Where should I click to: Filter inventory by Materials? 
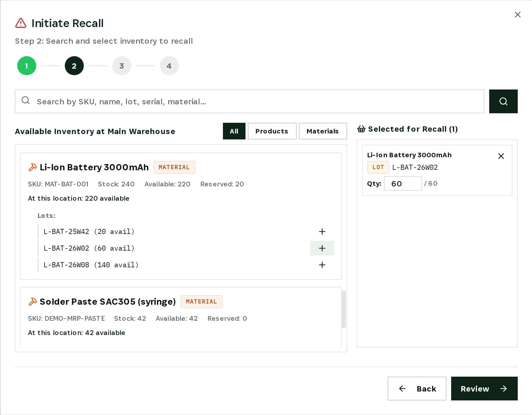coord(323,131)
